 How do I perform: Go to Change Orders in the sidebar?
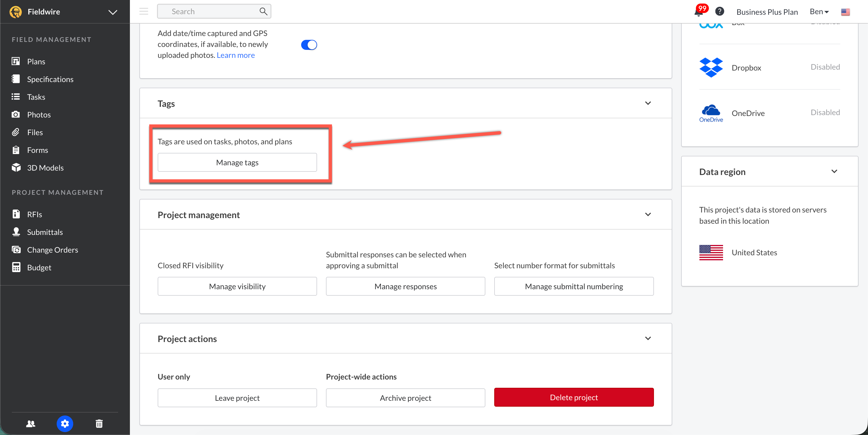tap(53, 250)
